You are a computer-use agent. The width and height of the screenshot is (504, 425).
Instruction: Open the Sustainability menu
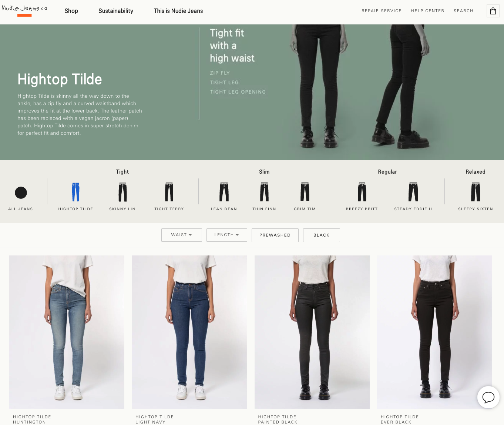click(x=116, y=11)
